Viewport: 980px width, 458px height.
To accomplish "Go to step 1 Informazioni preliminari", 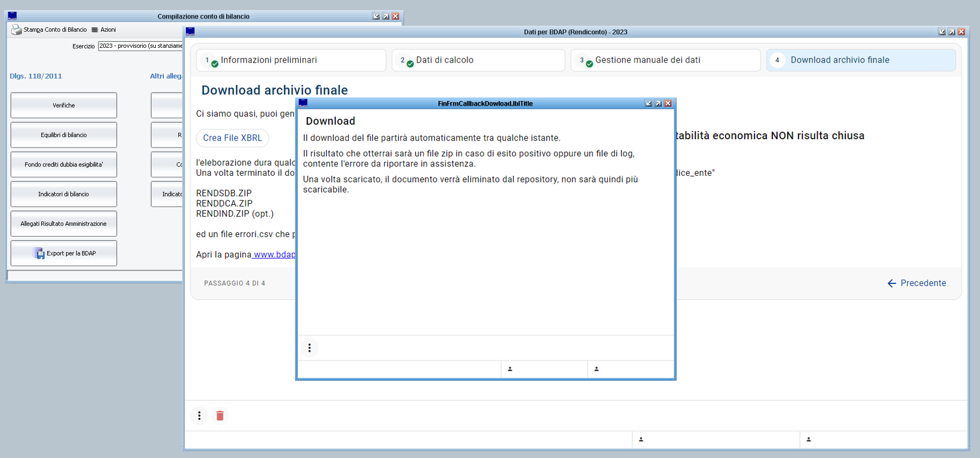I will pos(291,60).
